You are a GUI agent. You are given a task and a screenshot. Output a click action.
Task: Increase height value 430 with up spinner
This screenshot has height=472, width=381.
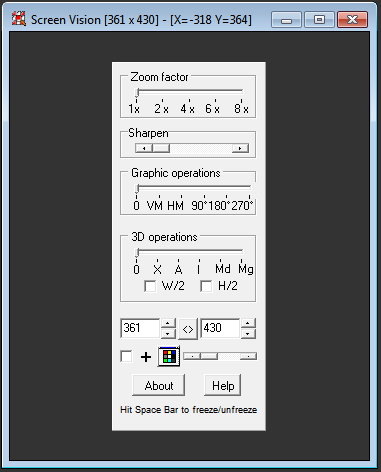coord(248,323)
